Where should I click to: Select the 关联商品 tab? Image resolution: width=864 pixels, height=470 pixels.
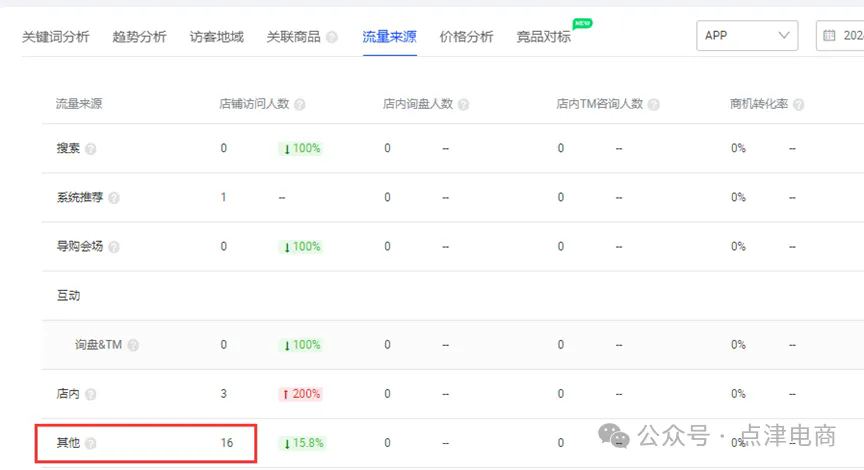click(294, 37)
